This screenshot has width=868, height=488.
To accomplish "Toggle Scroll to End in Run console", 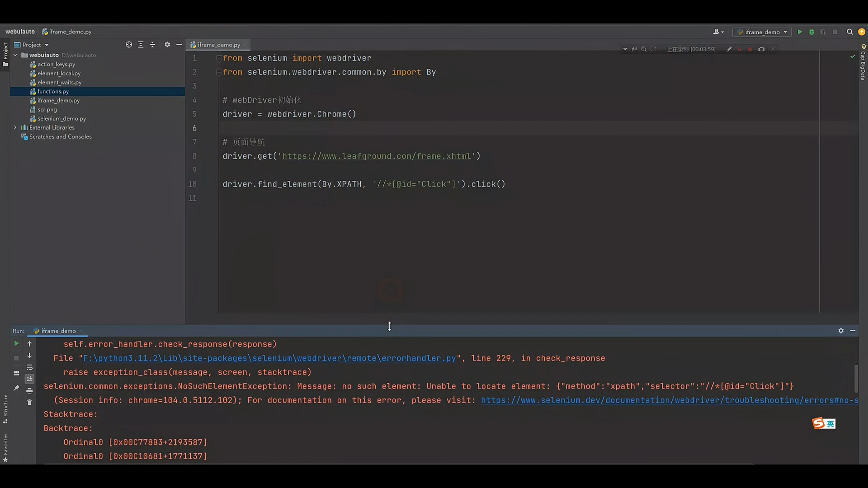I will point(29,379).
